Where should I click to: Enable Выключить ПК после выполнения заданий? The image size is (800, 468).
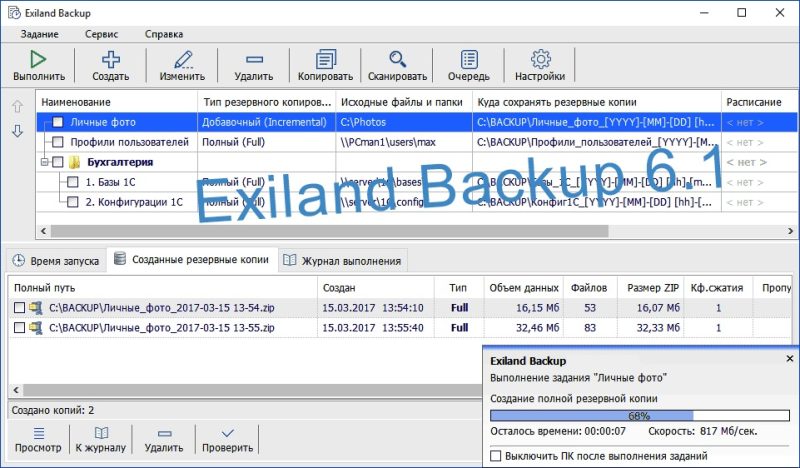point(497,456)
